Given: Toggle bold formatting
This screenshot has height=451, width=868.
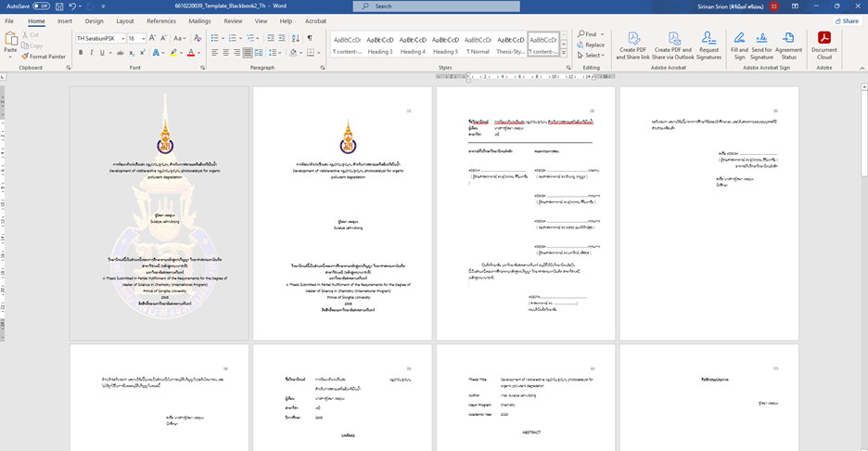Looking at the screenshot, I should coord(81,53).
